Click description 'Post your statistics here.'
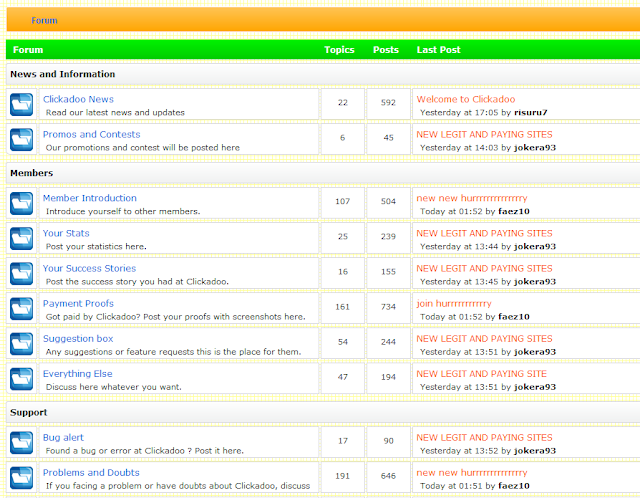 coord(96,247)
